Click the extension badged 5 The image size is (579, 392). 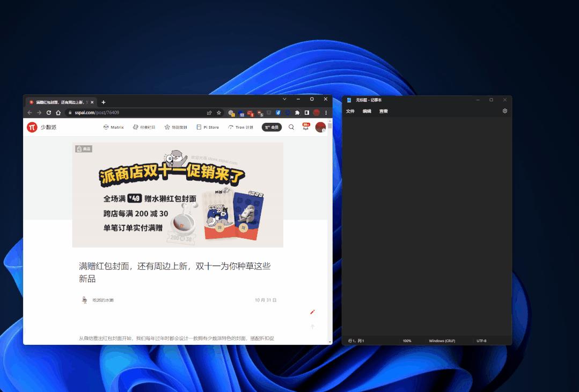tap(260, 113)
